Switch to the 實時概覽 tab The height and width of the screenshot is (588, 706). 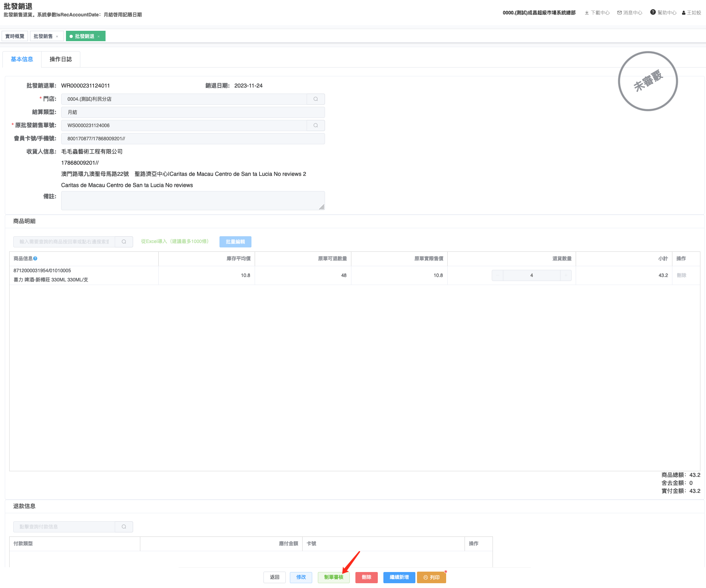[x=15, y=36]
